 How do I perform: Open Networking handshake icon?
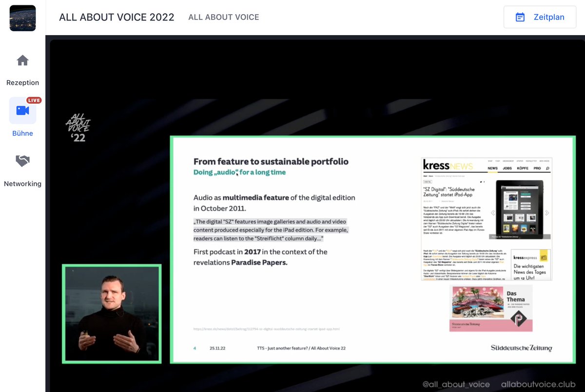click(x=22, y=161)
